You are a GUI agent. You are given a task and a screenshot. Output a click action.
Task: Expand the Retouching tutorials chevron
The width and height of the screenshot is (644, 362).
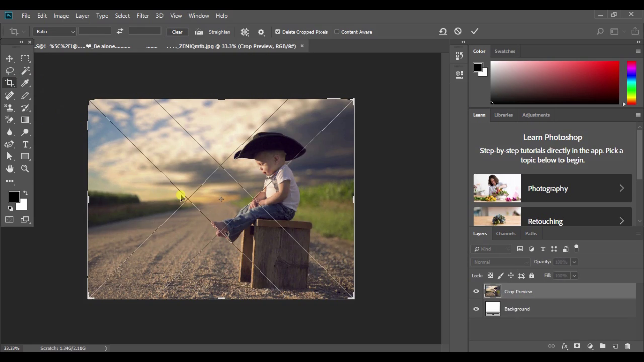(x=622, y=221)
